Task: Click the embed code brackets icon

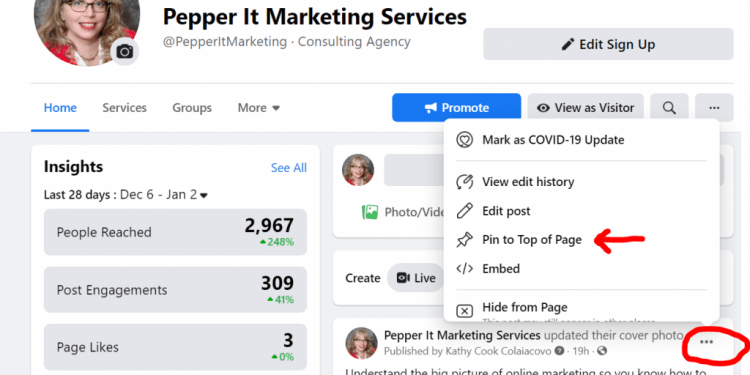Action: [464, 268]
